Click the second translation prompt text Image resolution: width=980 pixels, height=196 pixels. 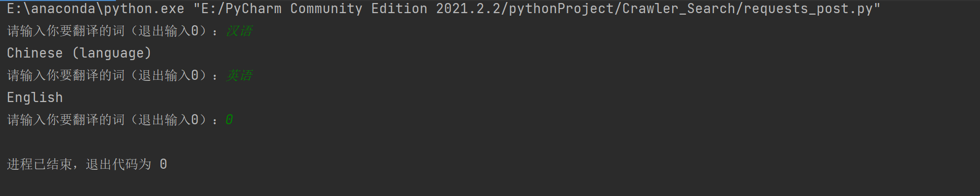pyautogui.click(x=112, y=76)
